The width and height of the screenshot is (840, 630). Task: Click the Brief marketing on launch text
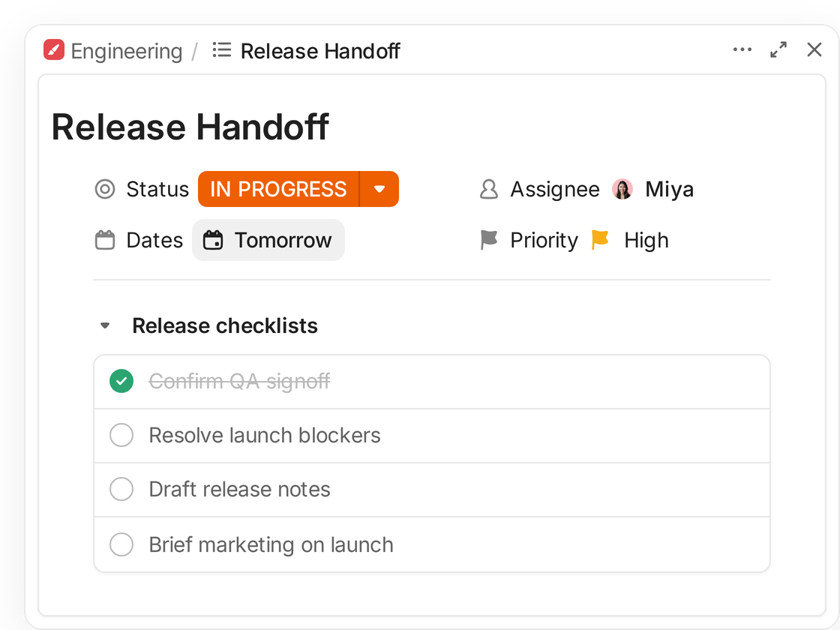[271, 544]
